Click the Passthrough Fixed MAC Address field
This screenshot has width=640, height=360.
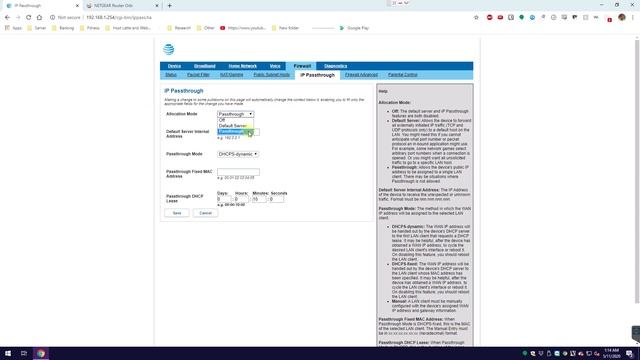[x=238, y=172]
